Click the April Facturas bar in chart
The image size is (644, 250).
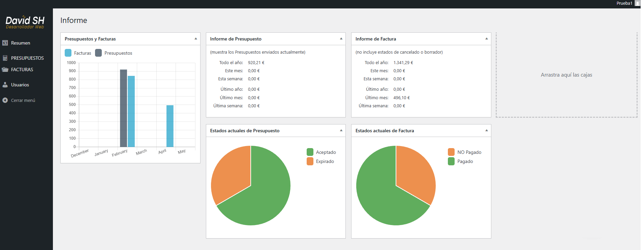coord(170,126)
